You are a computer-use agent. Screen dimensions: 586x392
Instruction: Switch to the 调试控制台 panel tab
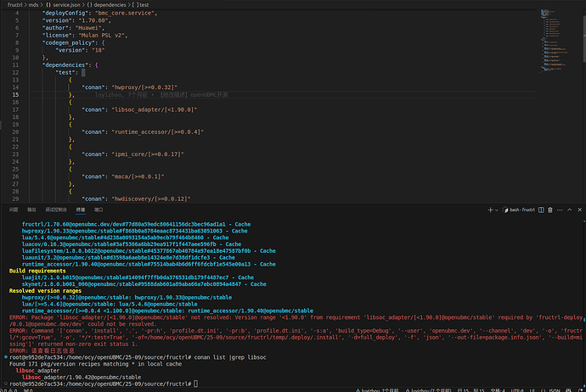(x=56, y=208)
